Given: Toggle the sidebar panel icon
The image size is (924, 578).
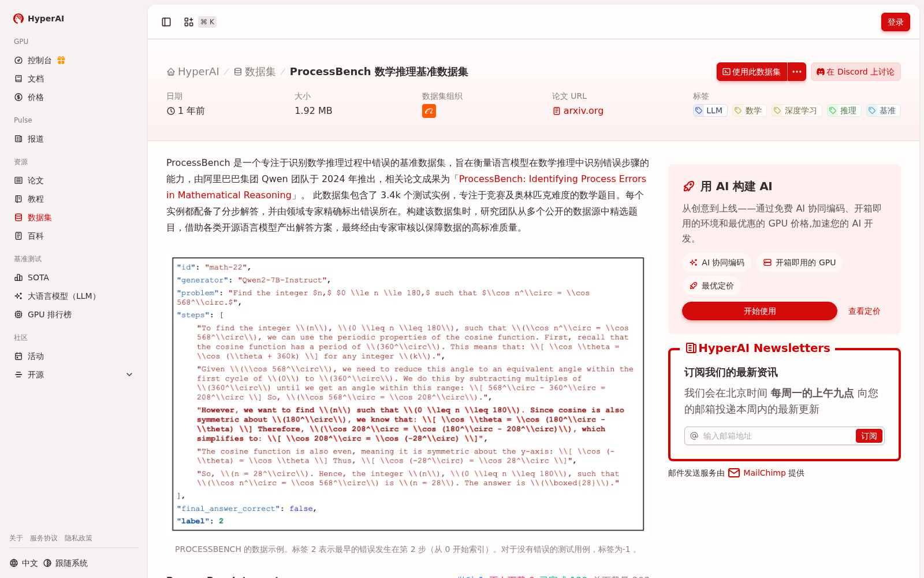Looking at the screenshot, I should 166,22.
